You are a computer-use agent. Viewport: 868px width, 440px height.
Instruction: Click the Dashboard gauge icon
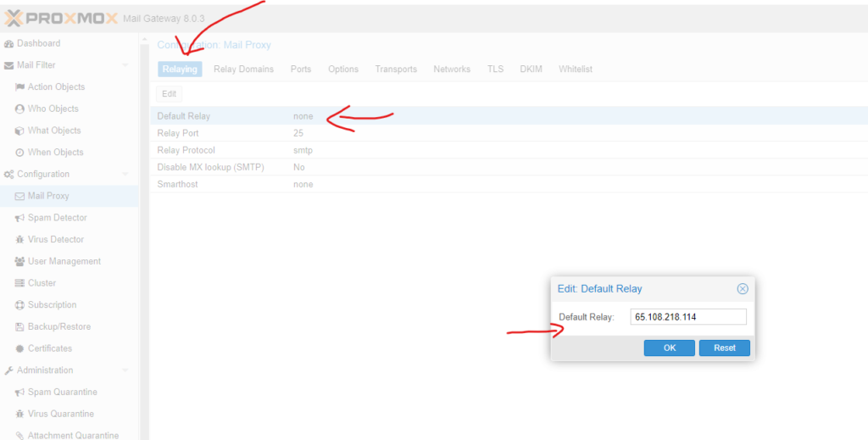pos(8,44)
